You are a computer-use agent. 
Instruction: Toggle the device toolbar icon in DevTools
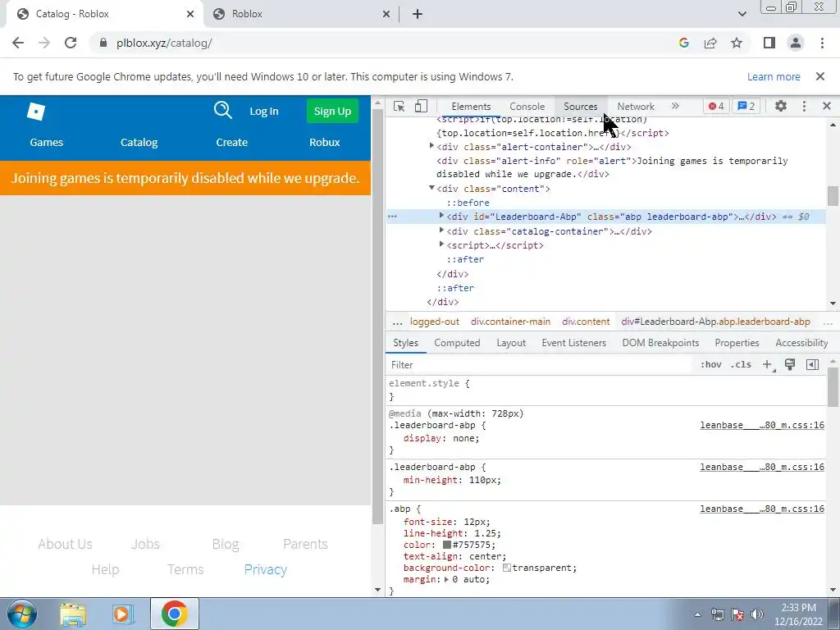[x=421, y=106]
